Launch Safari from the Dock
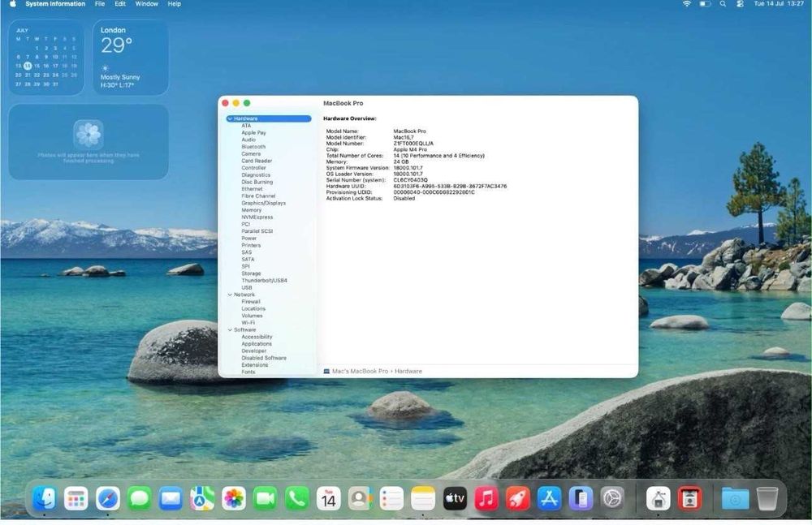The width and height of the screenshot is (812, 525). [108, 499]
